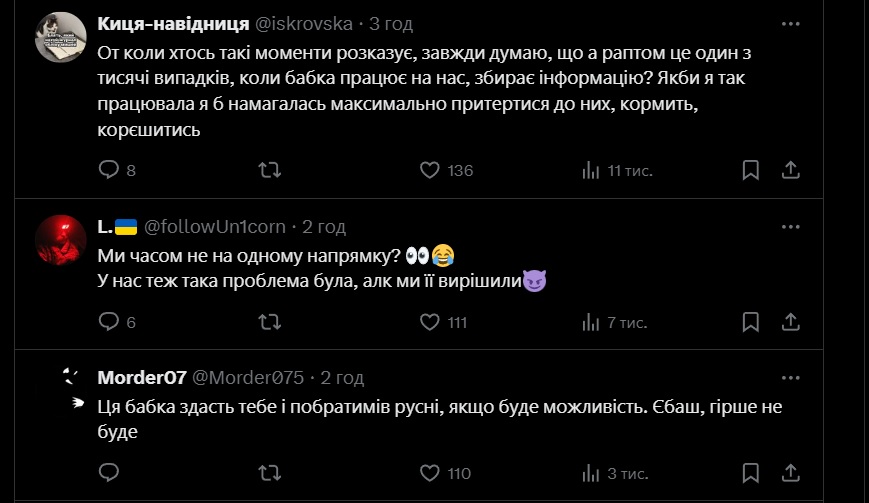Open the @Morder075 handle link
The width and height of the screenshot is (869, 503).
(247, 377)
